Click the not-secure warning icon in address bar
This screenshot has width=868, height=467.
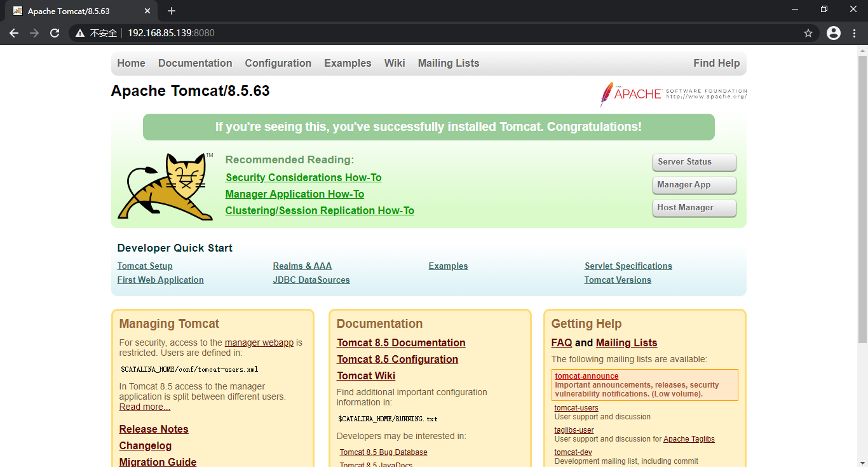(80, 33)
